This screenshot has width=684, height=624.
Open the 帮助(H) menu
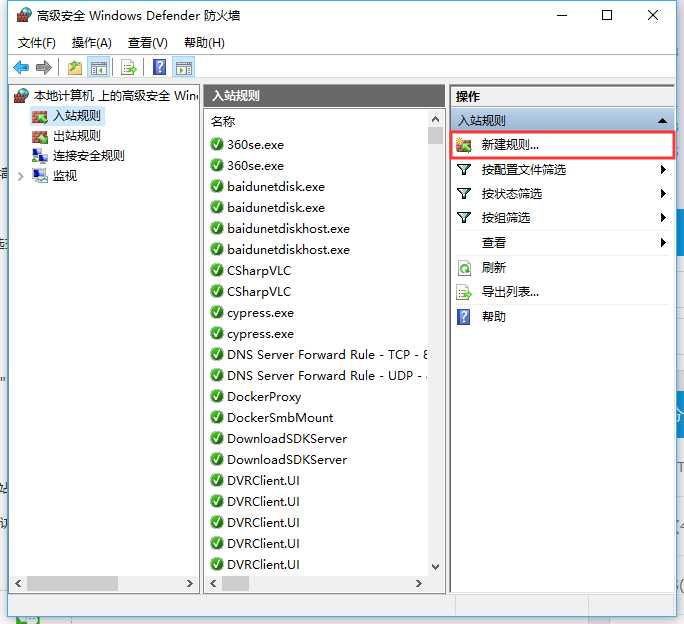pyautogui.click(x=204, y=43)
